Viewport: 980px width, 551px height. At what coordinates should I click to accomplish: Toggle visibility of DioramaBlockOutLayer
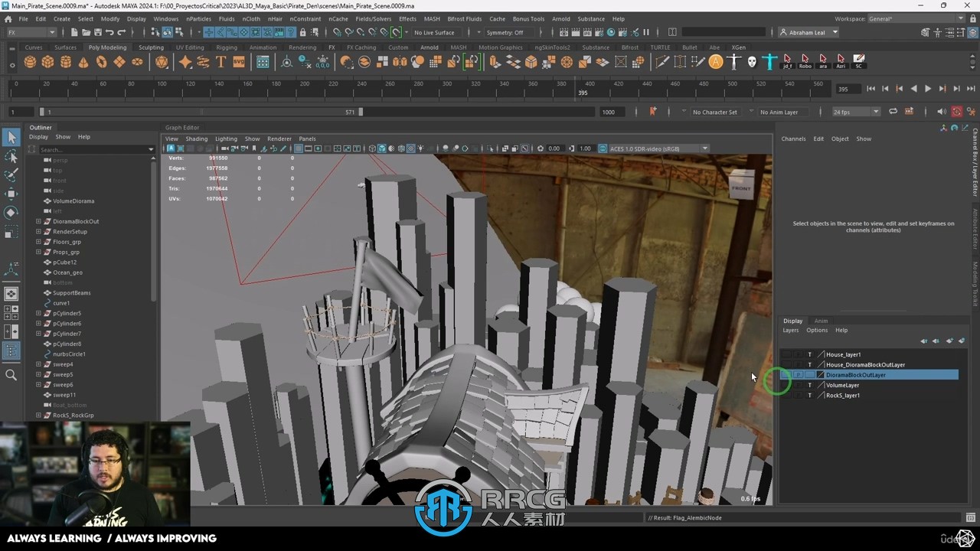[x=786, y=375]
